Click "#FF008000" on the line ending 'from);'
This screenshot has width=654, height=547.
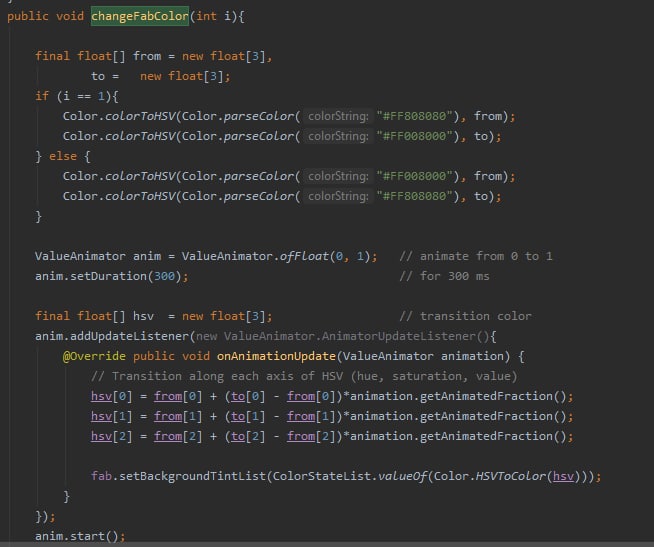click(415, 176)
